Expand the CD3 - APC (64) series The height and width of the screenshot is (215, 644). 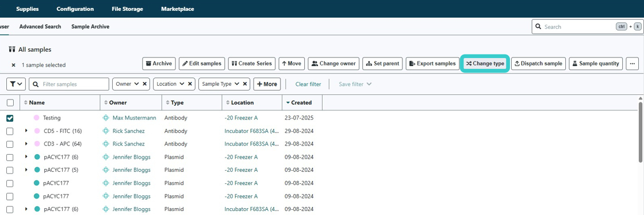pos(26,144)
